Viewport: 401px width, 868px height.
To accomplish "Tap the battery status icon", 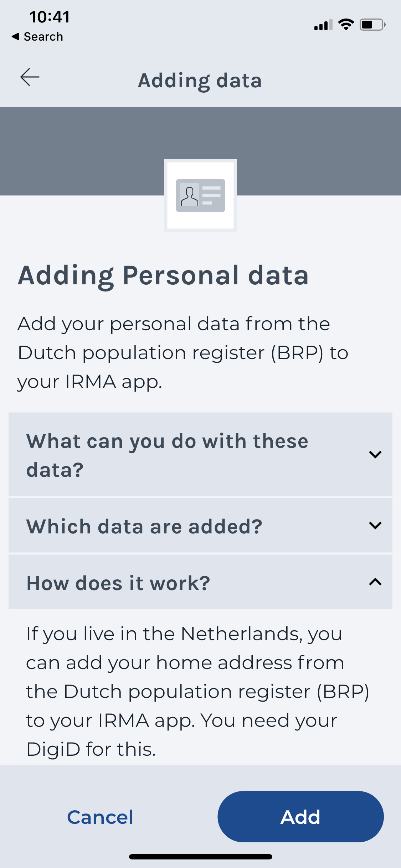I will (x=372, y=25).
